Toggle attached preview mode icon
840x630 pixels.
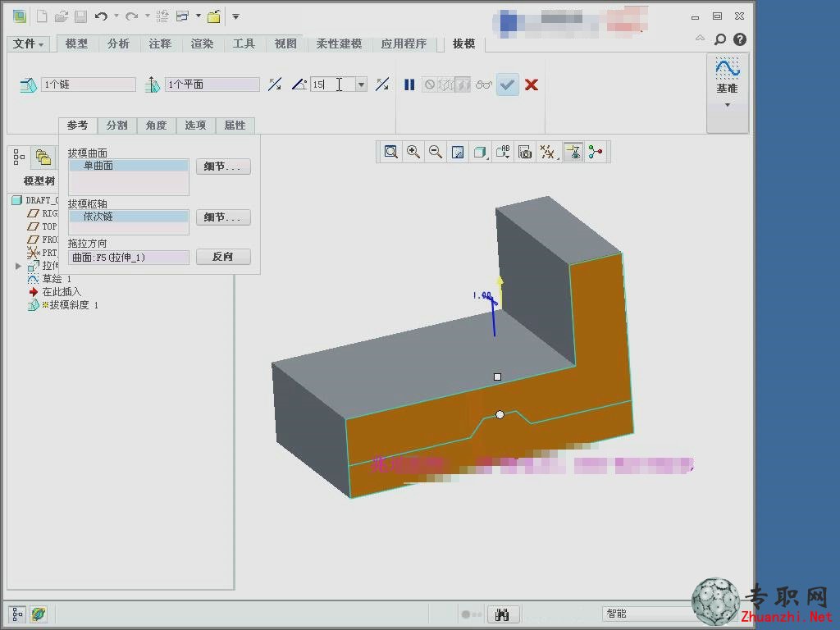pyautogui.click(x=445, y=84)
